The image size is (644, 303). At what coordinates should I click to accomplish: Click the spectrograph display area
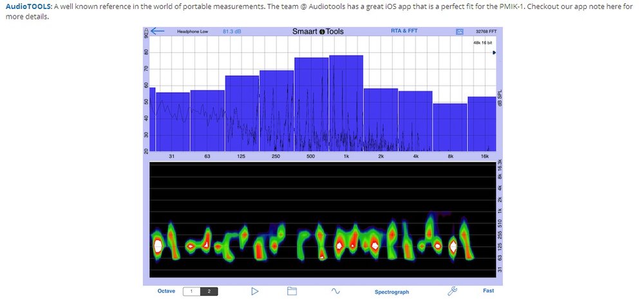coord(323,220)
